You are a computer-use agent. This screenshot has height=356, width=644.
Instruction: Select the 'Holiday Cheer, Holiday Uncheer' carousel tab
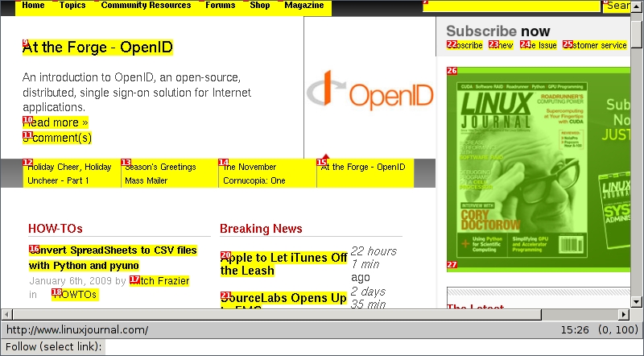(71, 173)
